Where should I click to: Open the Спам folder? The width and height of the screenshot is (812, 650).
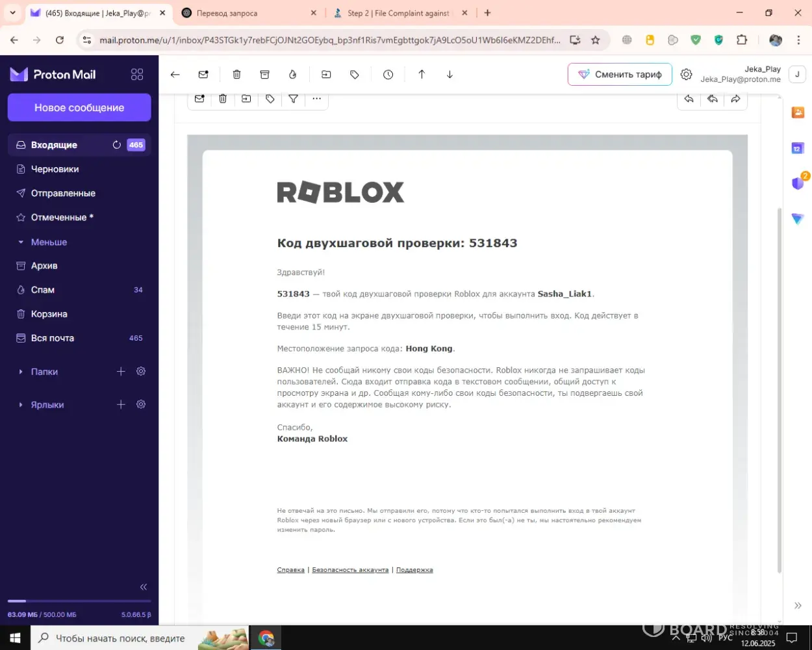pyautogui.click(x=43, y=290)
